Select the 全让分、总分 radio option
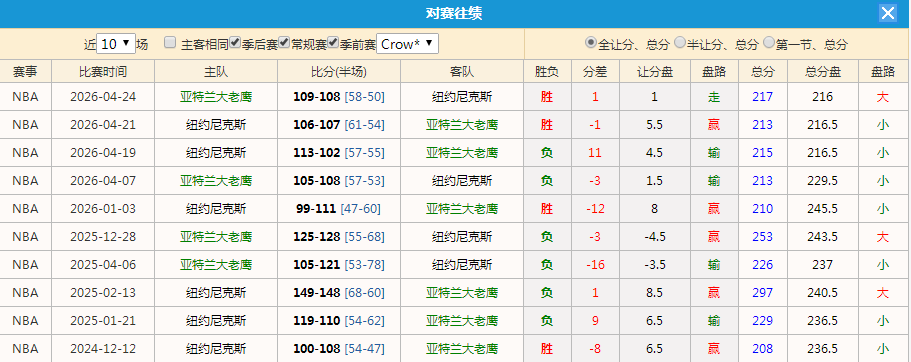Screen dimensions: 911x362 (x=591, y=42)
